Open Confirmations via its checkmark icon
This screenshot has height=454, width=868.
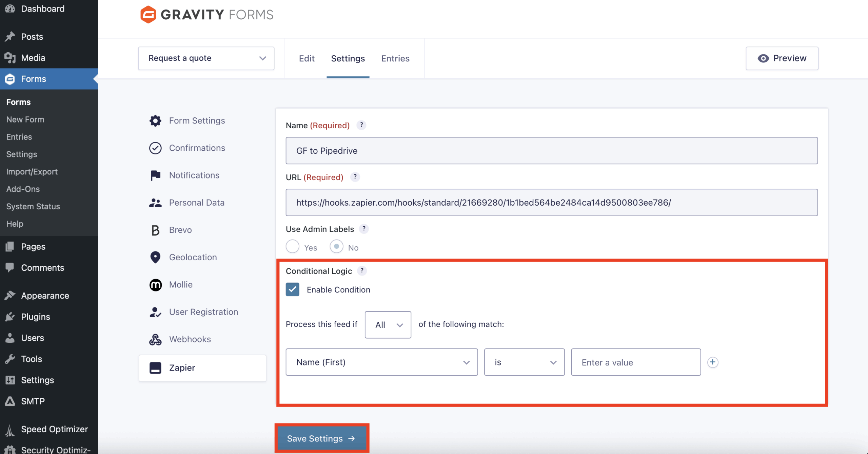click(x=155, y=148)
